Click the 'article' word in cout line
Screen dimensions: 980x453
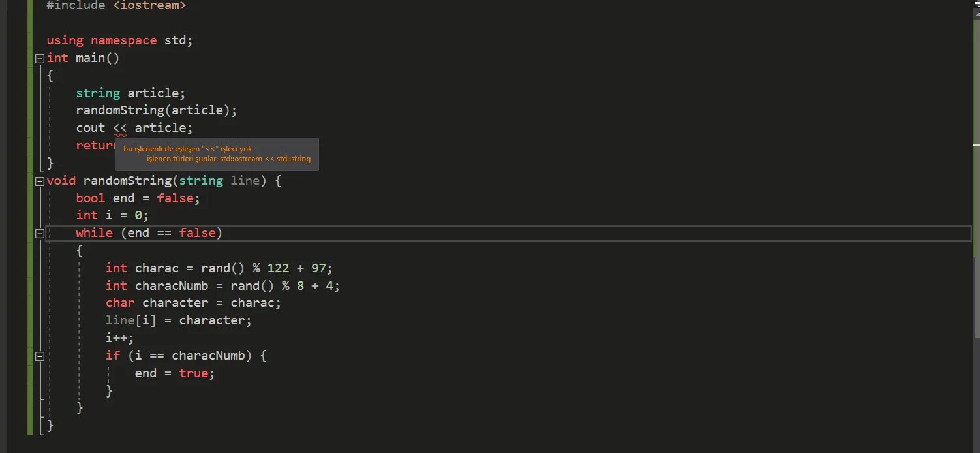161,128
